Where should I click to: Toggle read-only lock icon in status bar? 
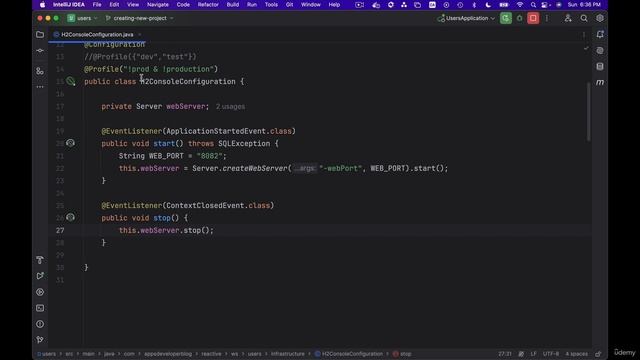[598, 354]
